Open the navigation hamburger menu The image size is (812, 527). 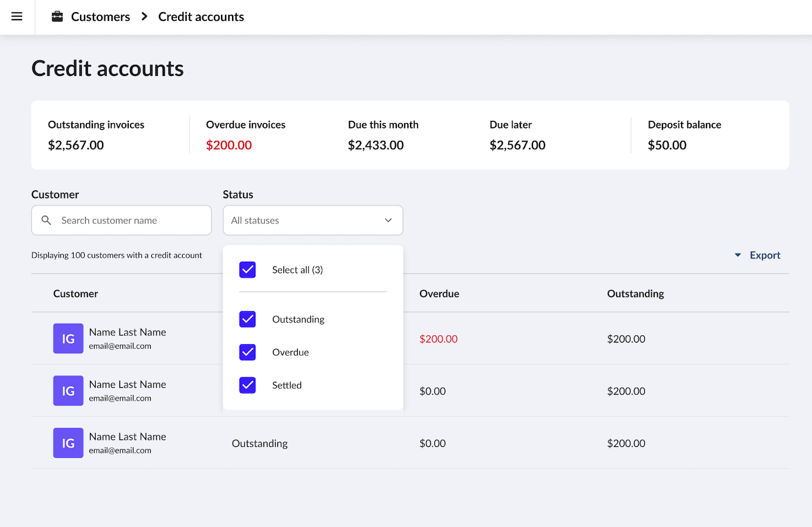(17, 17)
